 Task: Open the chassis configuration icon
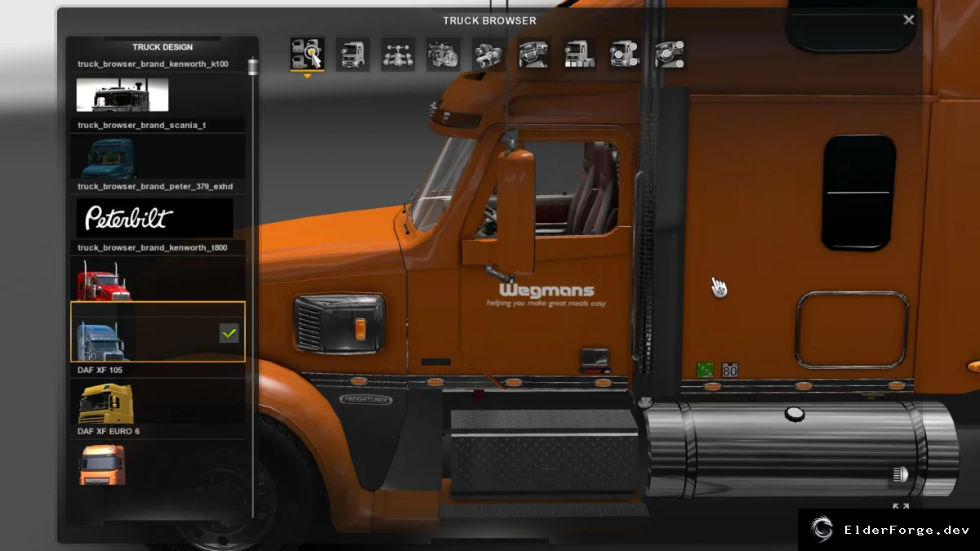click(398, 54)
